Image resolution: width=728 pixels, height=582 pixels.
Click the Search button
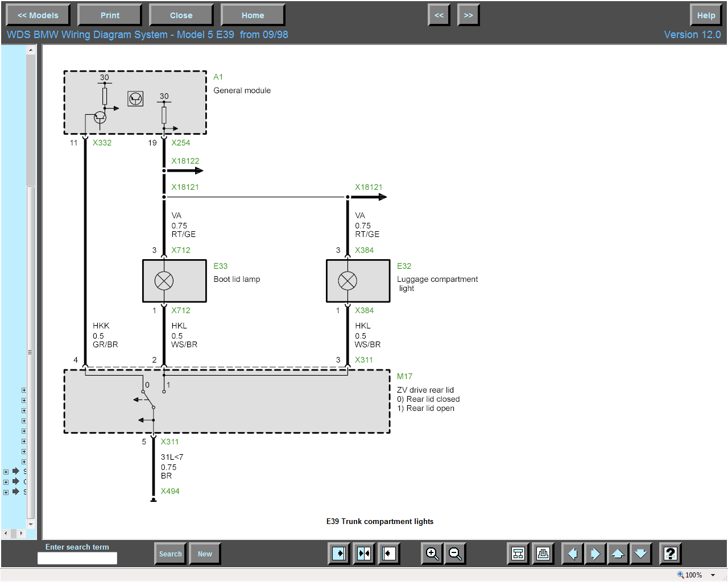tap(171, 554)
